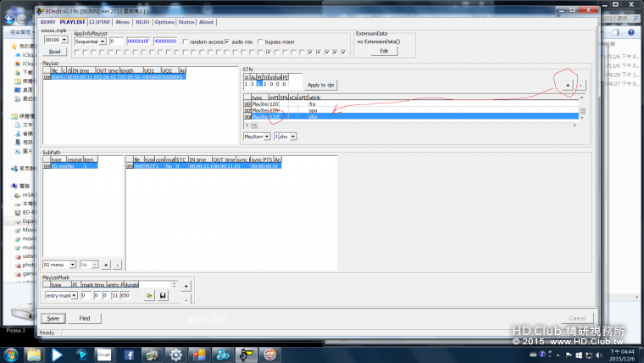Open the BDJO tab
This screenshot has height=363, width=644.
[x=142, y=22]
